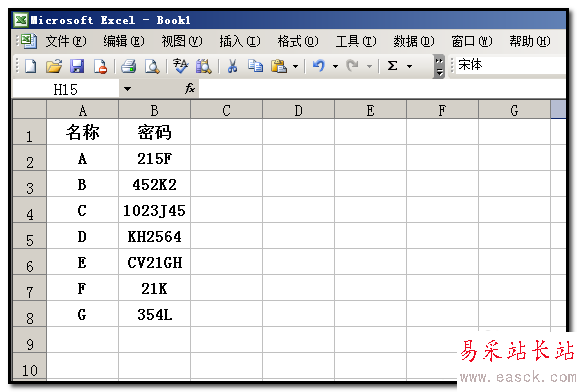The height and width of the screenshot is (392, 577).
Task: Open the 视图(V) menu
Action: (x=182, y=41)
